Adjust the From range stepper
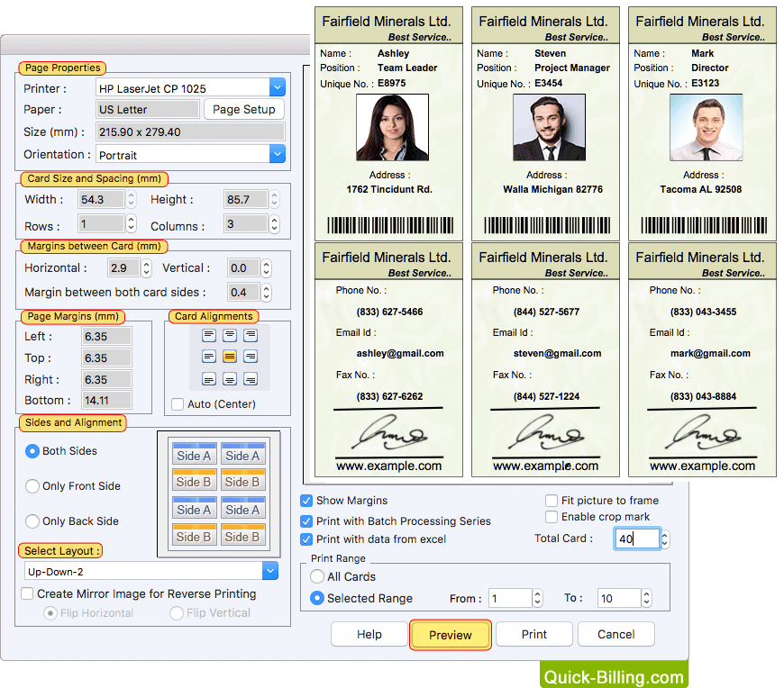 coord(537,598)
